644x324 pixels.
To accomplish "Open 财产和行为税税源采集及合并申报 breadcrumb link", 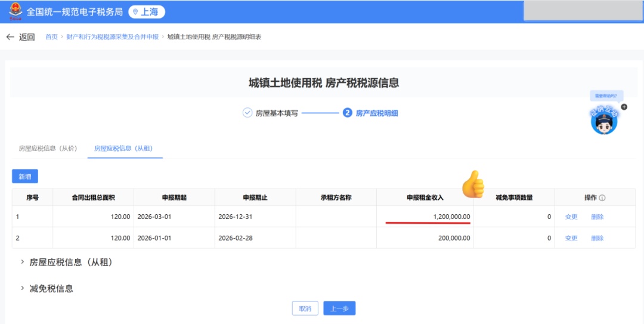I will 112,37.
